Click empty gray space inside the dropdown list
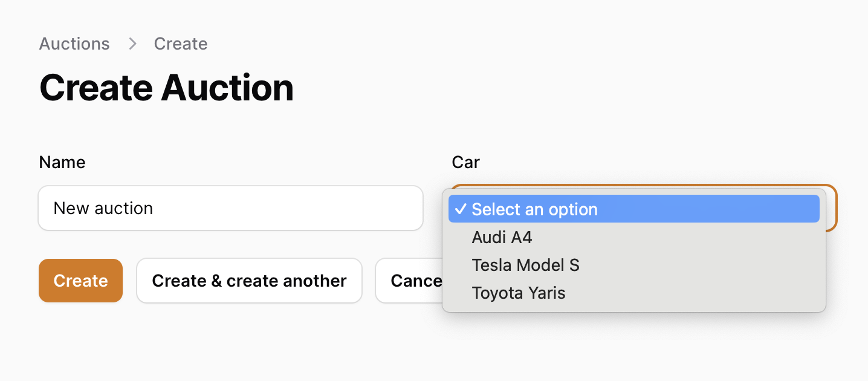This screenshot has width=868, height=381. [695, 293]
